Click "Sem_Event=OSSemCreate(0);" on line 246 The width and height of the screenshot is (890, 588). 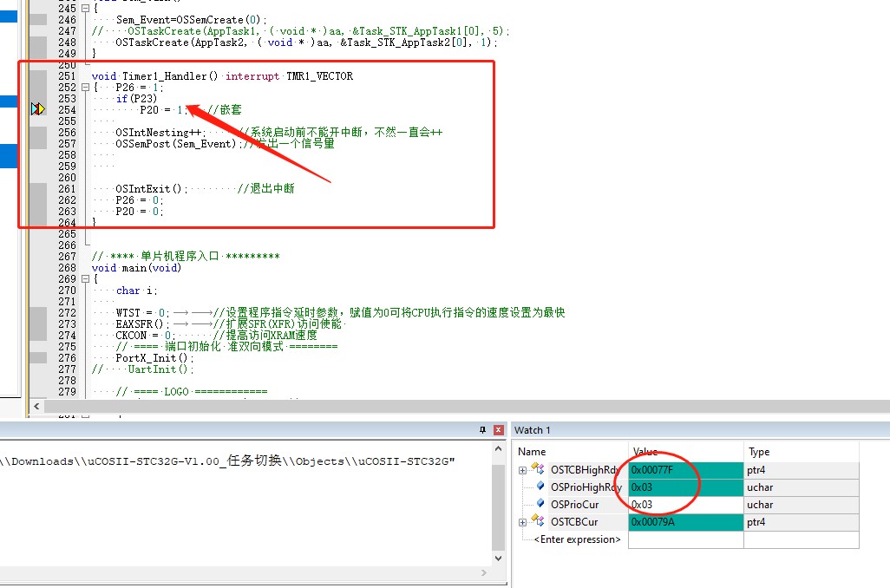tap(192, 20)
